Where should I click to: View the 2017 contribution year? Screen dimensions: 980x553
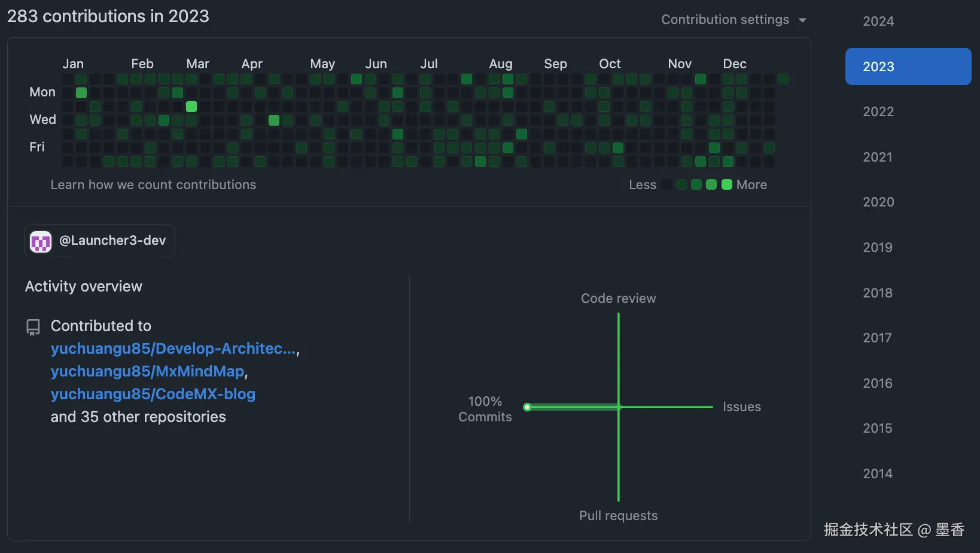(877, 338)
